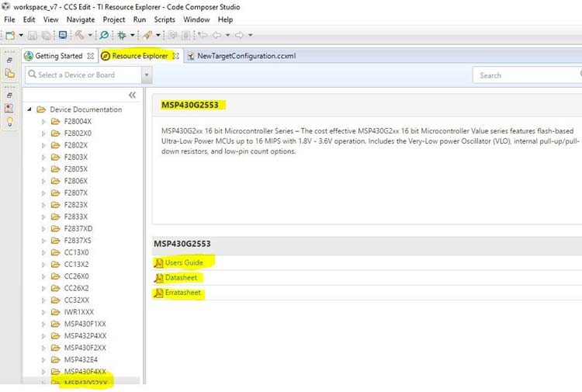Open the Window menu
This screenshot has height=392, width=582.
[196, 19]
